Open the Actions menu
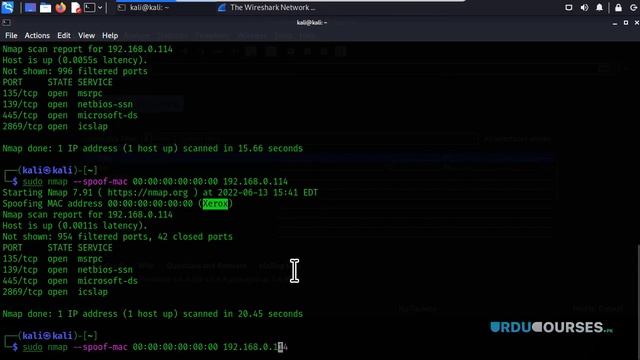Image resolution: width=640 pixels, height=360 pixels. 37,36
